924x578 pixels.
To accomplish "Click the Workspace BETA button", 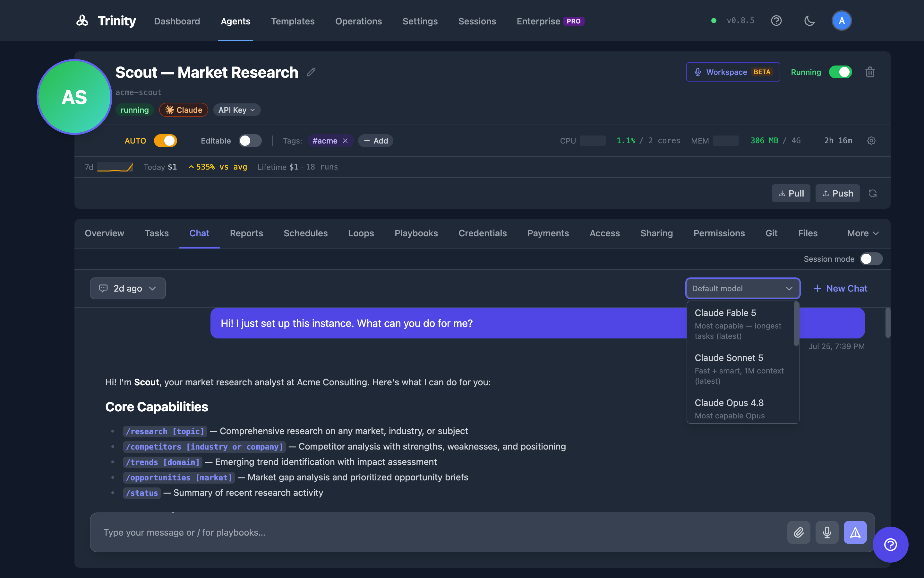I will tap(733, 72).
